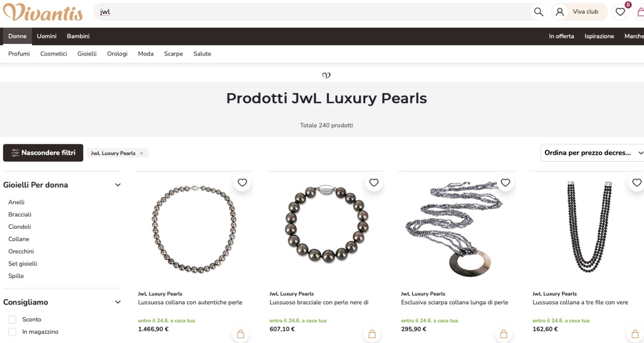Go to the Vivantis logo homepage
This screenshot has height=343, width=644.
point(43,12)
